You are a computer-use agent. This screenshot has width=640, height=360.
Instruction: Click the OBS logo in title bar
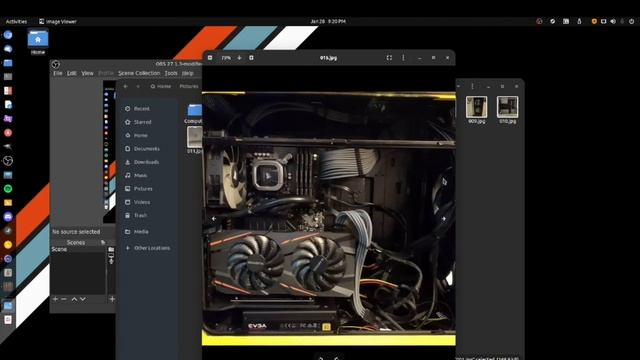pyautogui.click(x=56, y=64)
